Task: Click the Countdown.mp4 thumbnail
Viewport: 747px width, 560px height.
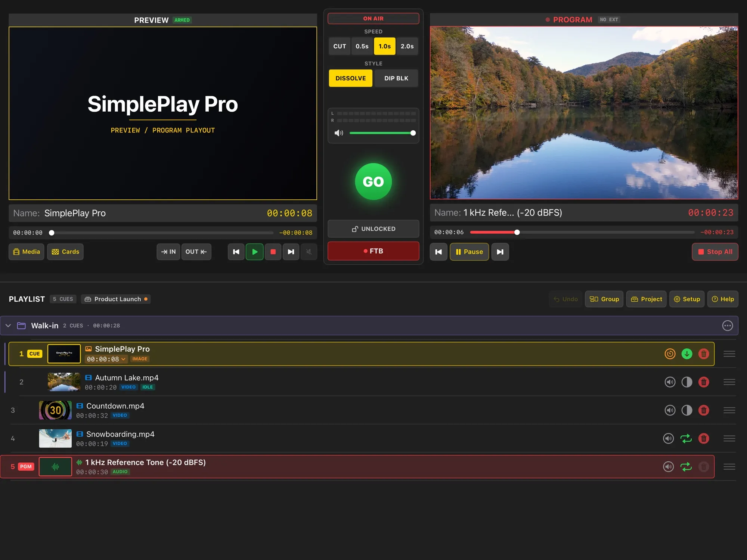Action: 55,410
